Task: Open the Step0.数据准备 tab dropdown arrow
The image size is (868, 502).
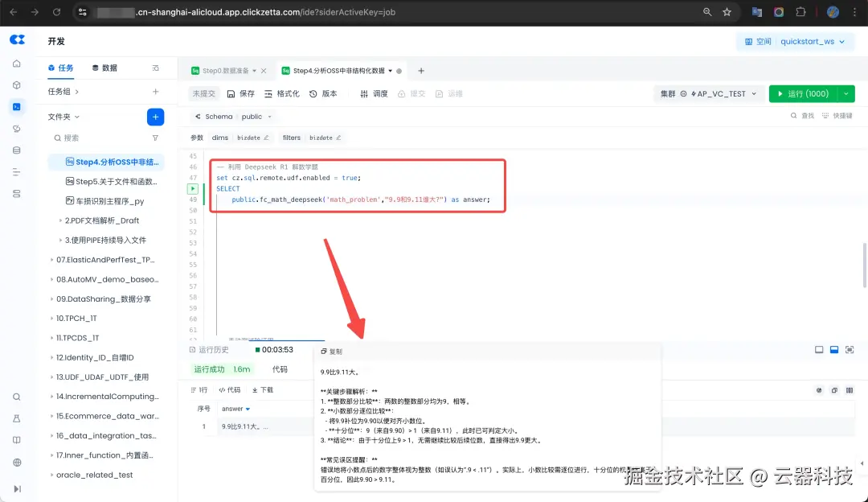Action: pos(255,71)
